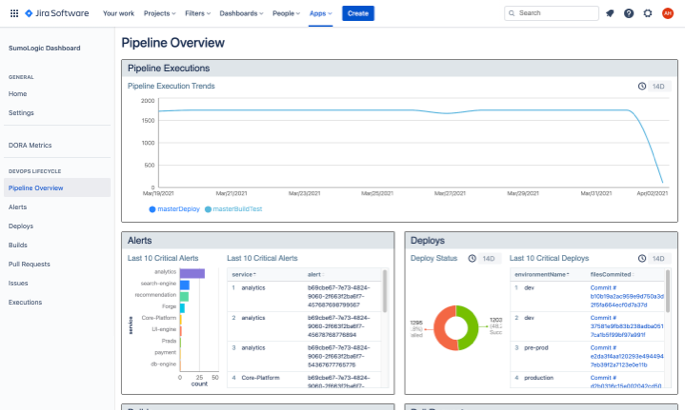Image resolution: width=685 pixels, height=410 pixels.
Task: Open the help question mark icon
Action: (x=629, y=13)
